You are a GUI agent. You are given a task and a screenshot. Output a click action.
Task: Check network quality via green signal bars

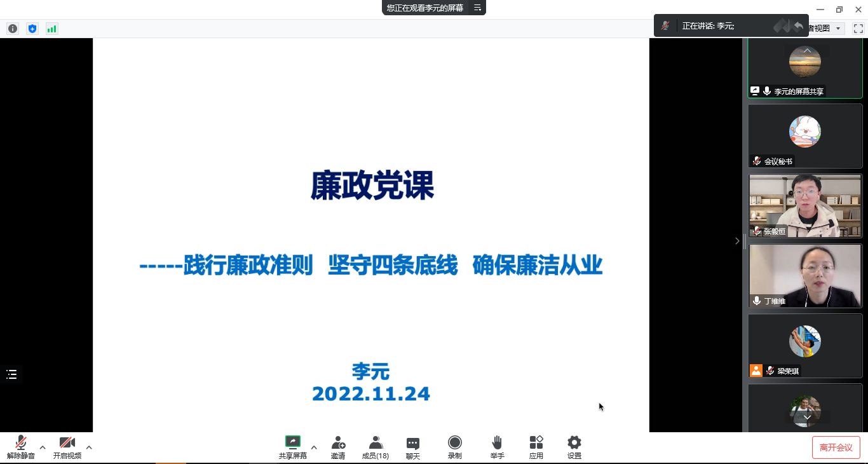coord(51,29)
